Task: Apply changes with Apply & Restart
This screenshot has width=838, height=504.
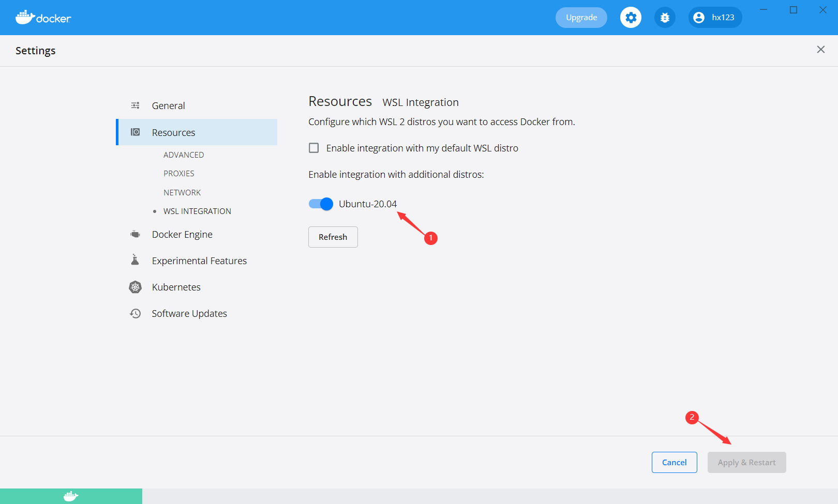Action: pos(746,462)
